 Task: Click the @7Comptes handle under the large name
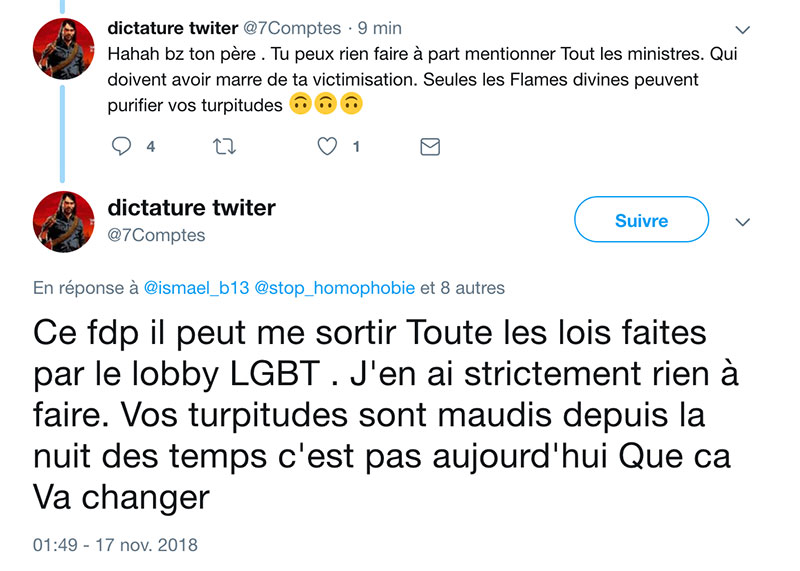pos(156,236)
